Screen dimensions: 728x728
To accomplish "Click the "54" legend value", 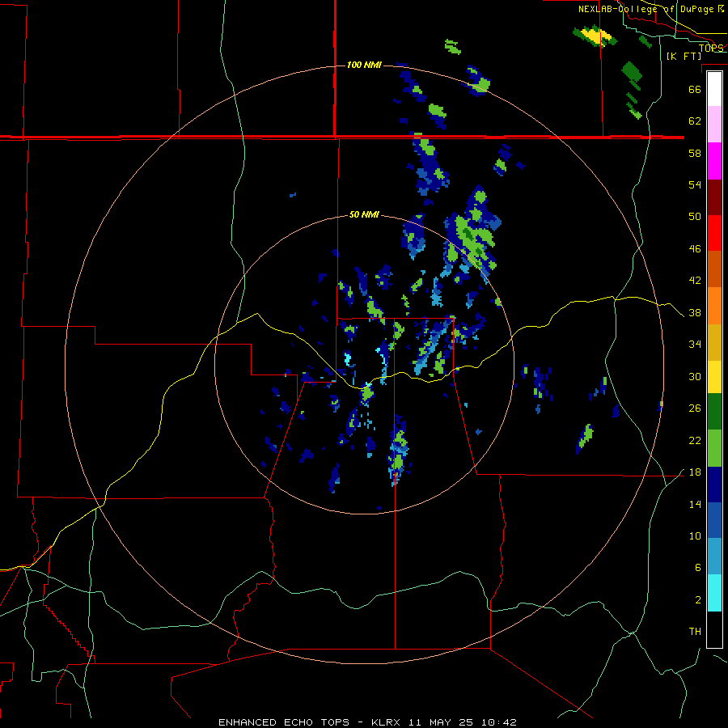I will click(695, 184).
